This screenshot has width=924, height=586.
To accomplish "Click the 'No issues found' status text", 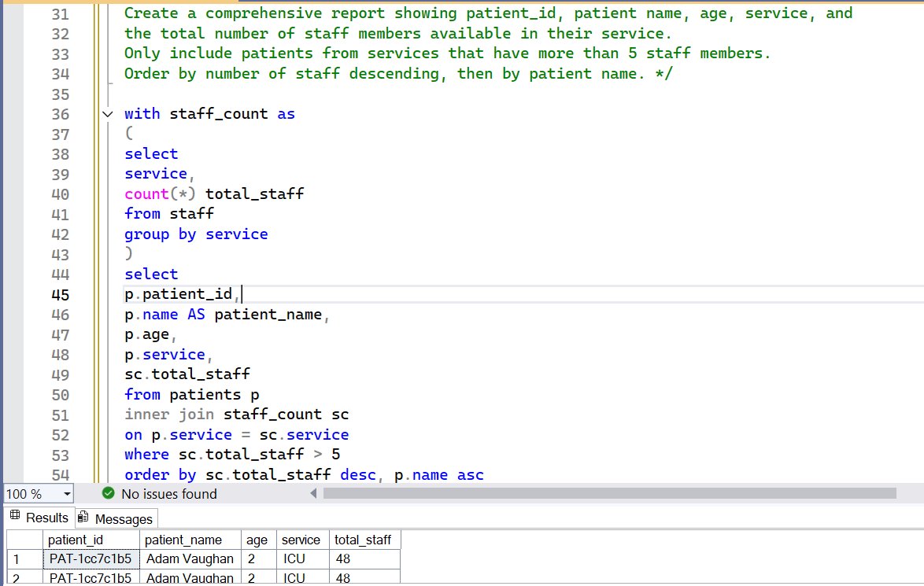I will pos(169,494).
